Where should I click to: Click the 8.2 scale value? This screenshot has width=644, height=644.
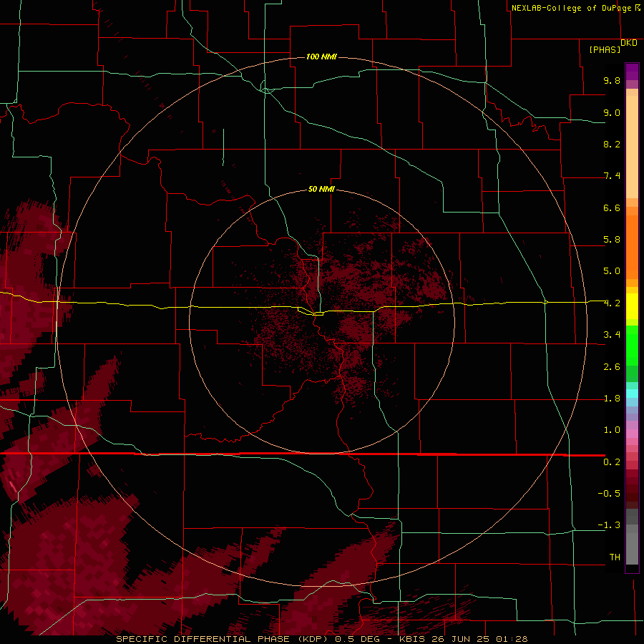click(612, 144)
